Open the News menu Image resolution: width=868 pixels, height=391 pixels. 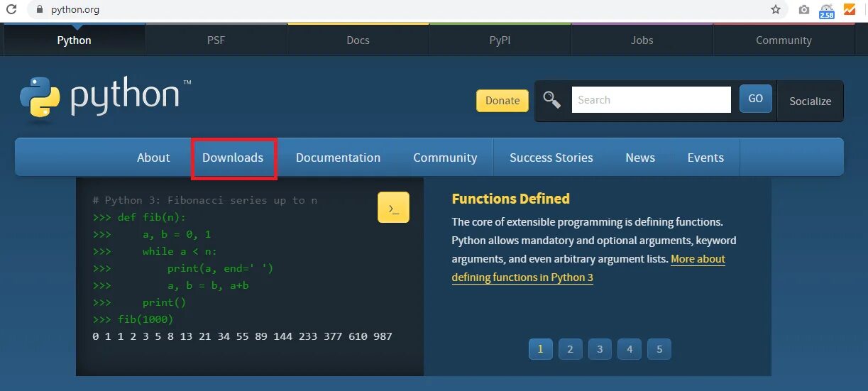click(640, 158)
